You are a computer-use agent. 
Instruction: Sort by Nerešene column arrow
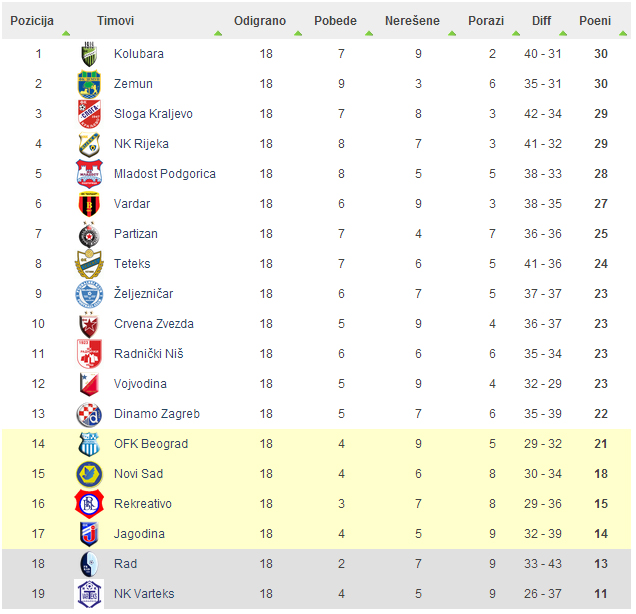452,33
